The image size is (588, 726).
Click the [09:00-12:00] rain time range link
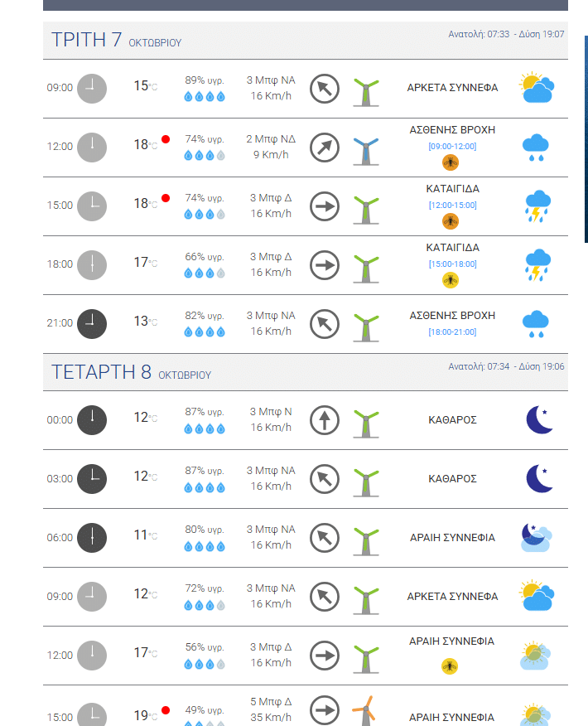click(452, 146)
